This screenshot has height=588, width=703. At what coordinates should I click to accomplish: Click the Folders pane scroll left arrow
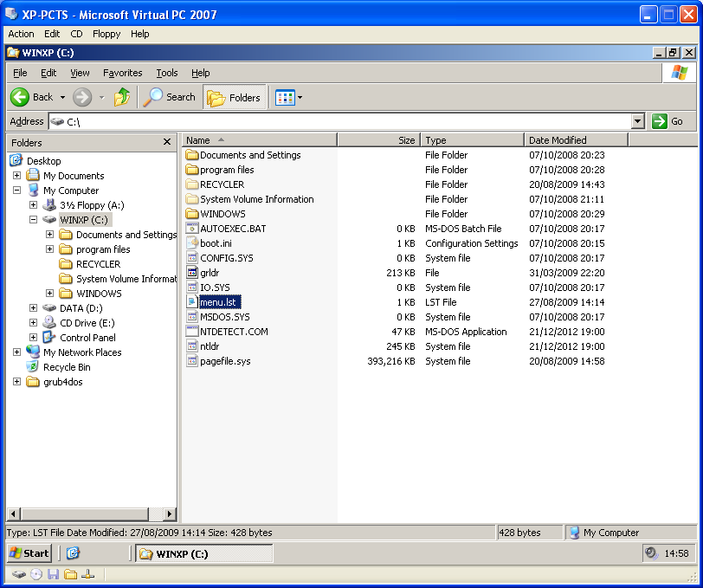click(x=14, y=514)
